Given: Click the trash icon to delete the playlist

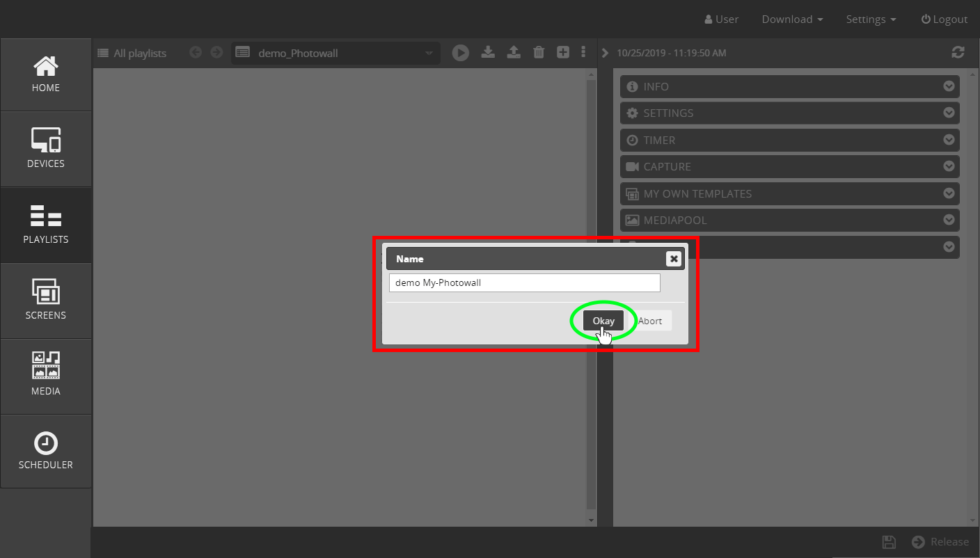Looking at the screenshot, I should pyautogui.click(x=539, y=52).
